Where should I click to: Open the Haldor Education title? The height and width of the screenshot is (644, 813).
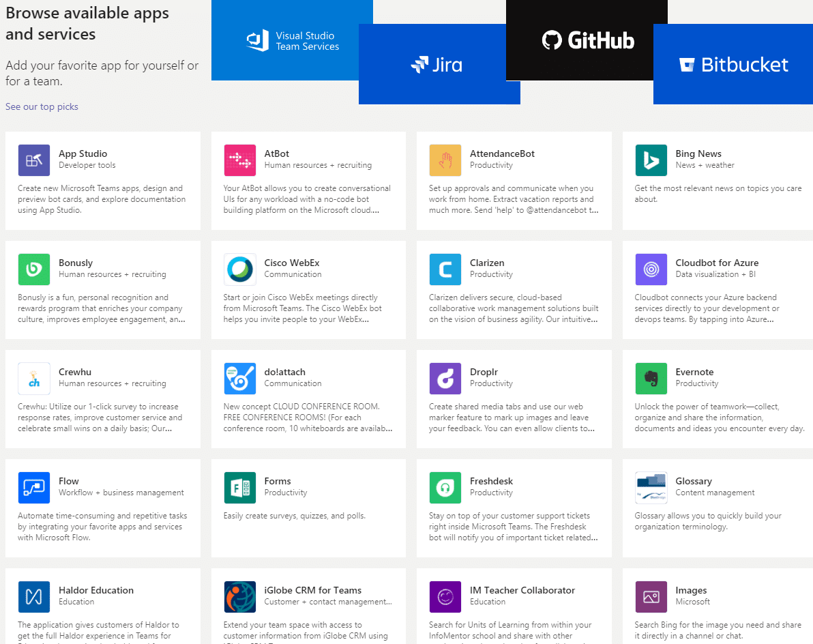pyautogui.click(x=96, y=590)
